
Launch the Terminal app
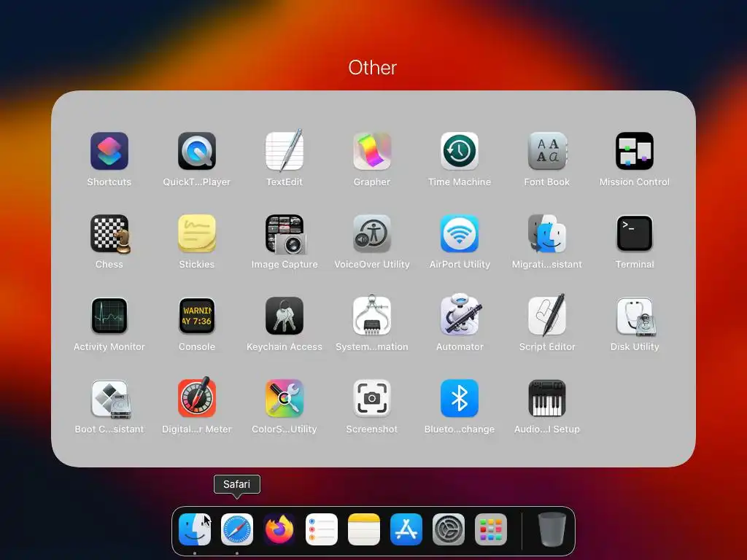(635, 233)
